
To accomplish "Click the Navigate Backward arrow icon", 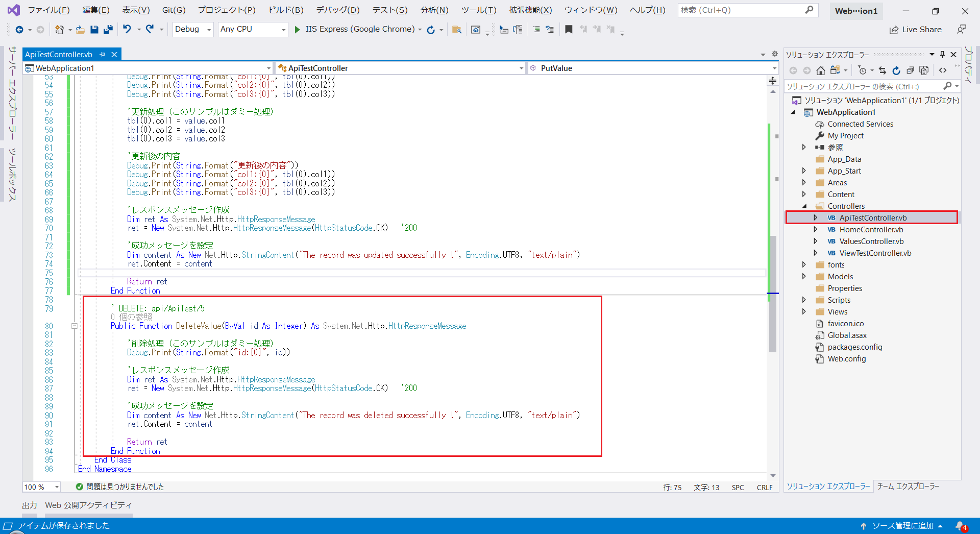I will (19, 29).
